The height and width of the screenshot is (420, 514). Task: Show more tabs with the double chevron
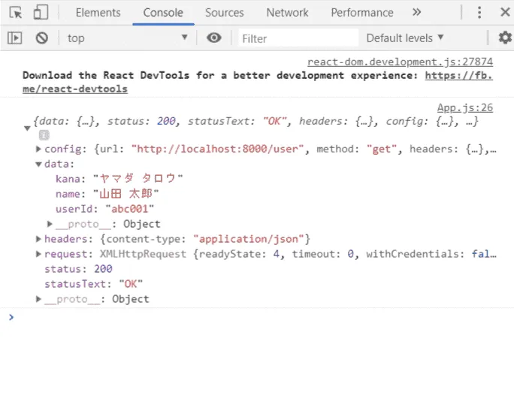pyautogui.click(x=416, y=13)
